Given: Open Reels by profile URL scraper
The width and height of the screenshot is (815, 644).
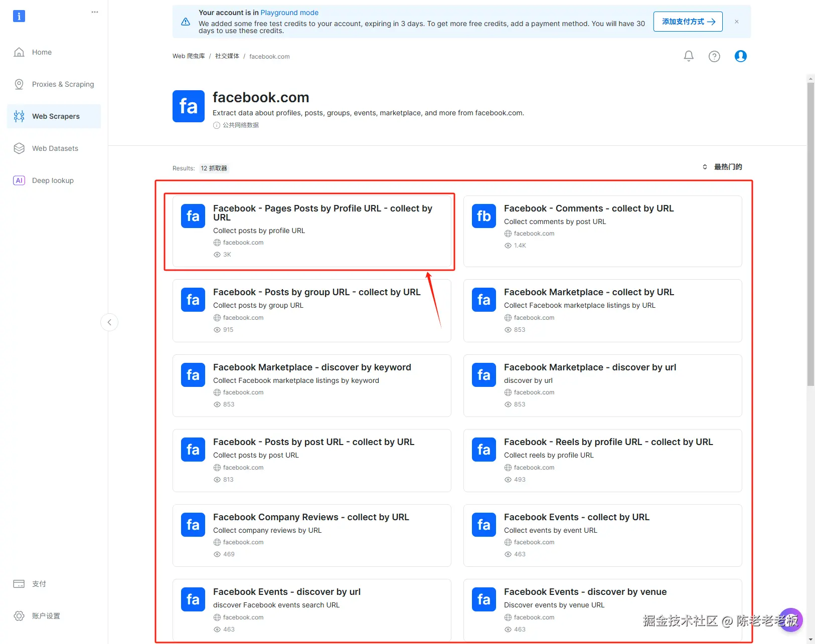Looking at the screenshot, I should (x=602, y=461).
